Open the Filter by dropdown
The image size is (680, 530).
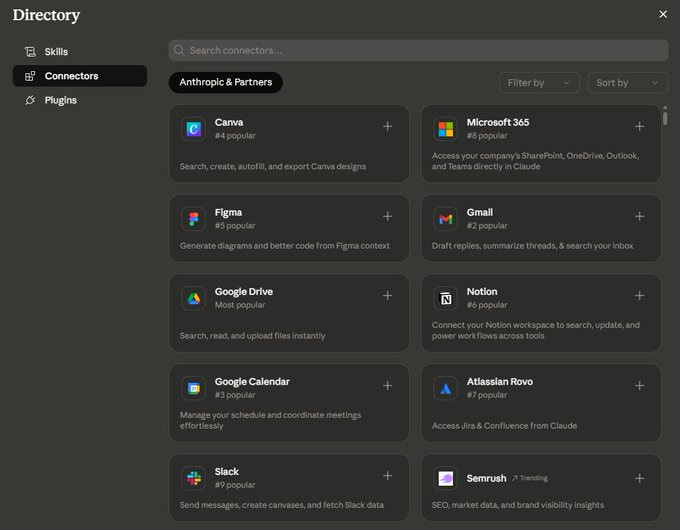click(539, 83)
